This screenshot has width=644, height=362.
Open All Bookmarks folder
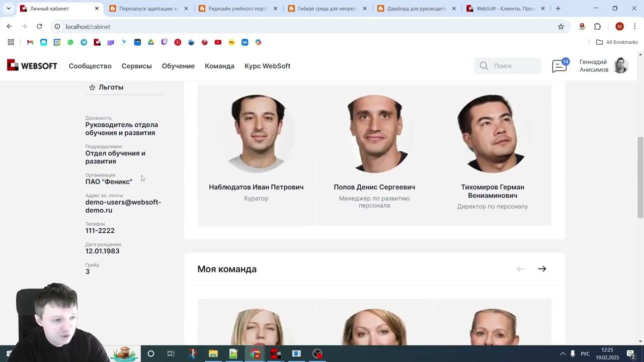[617, 42]
